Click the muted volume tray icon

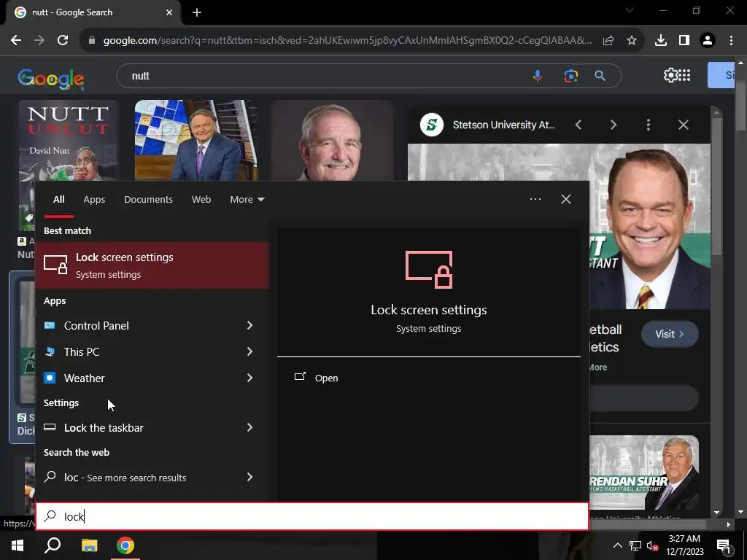[x=653, y=545]
